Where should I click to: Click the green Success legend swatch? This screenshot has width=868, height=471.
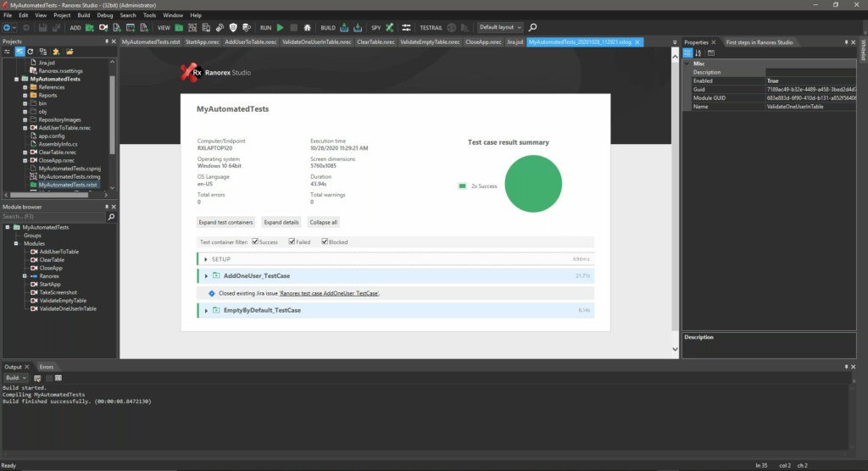click(x=462, y=186)
